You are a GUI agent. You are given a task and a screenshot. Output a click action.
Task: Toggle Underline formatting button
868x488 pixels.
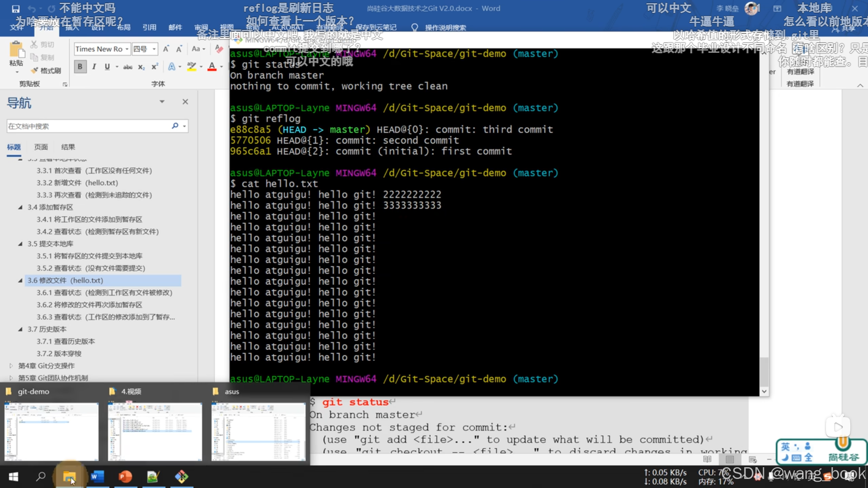coord(107,67)
